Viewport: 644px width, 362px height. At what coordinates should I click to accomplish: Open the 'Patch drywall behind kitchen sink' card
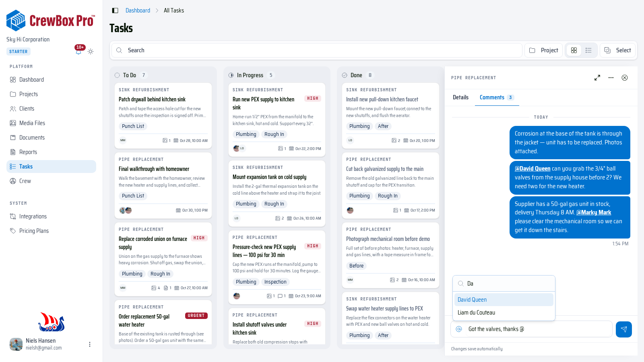pos(163,116)
